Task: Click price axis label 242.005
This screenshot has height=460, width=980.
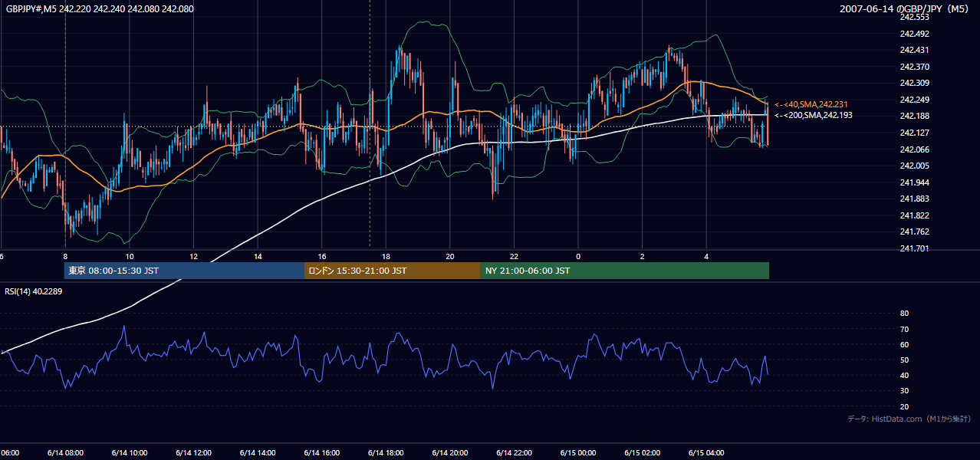Action: click(914, 166)
